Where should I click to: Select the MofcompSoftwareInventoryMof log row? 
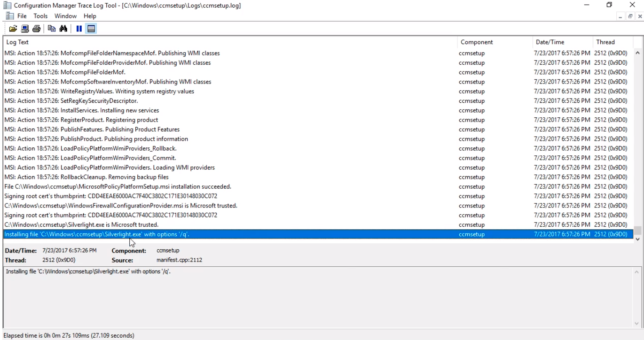(318, 82)
